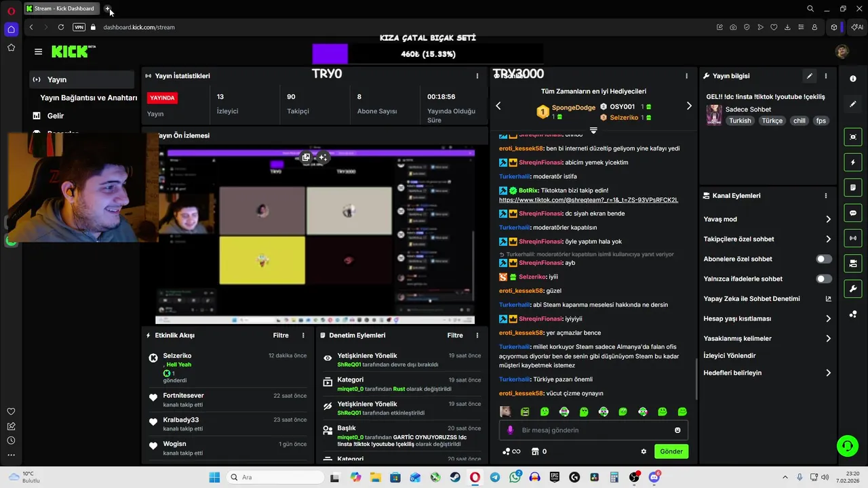868x488 pixels.
Task: Open Yayın İstatistikleri options menu
Action: (x=477, y=76)
